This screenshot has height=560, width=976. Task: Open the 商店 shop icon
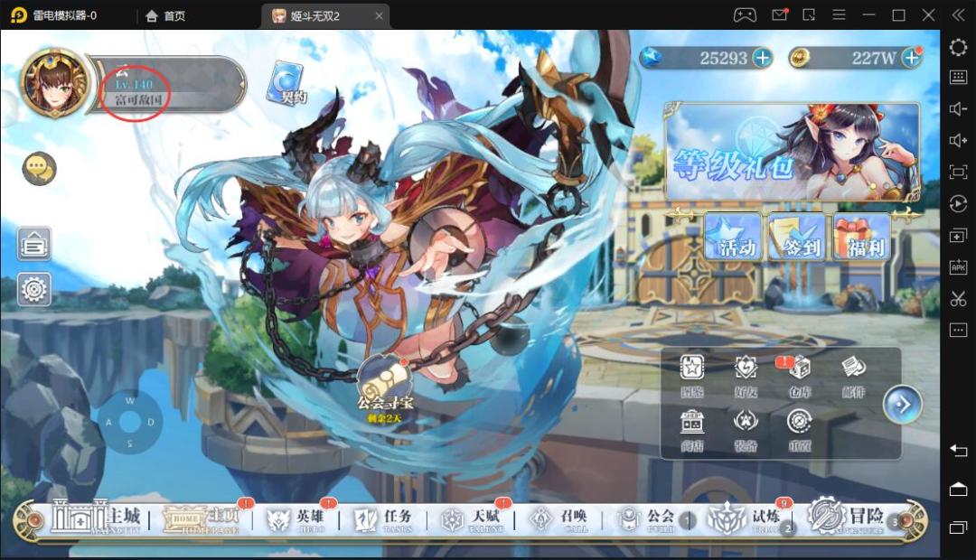(691, 431)
